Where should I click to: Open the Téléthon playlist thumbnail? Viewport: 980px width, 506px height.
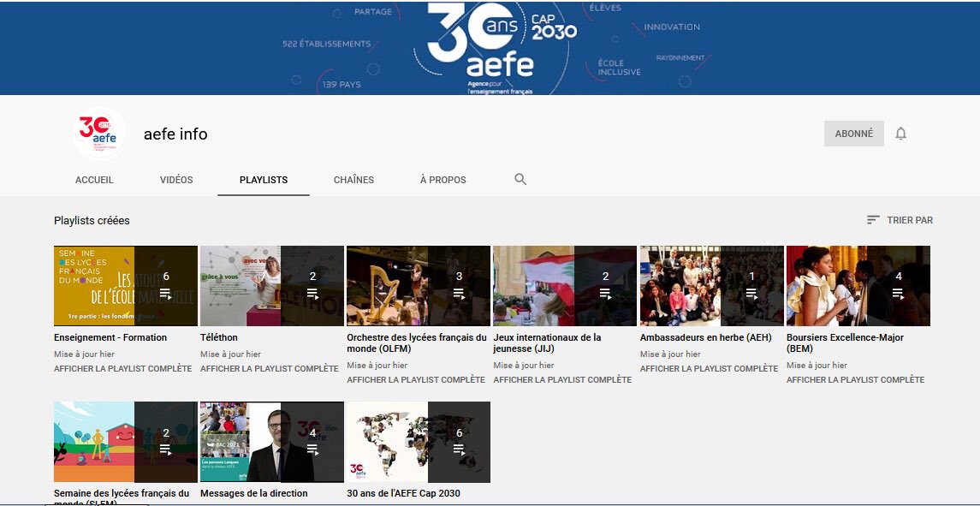(272, 286)
